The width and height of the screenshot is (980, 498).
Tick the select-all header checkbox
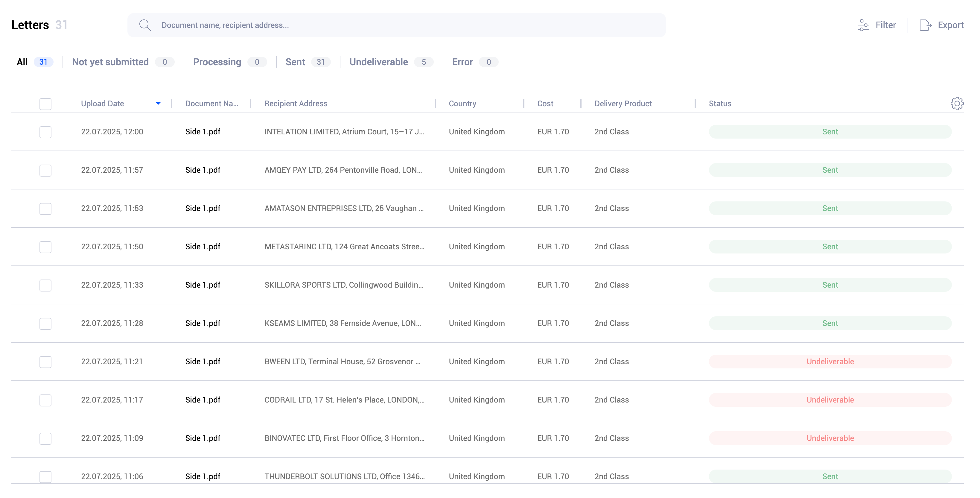[46, 104]
